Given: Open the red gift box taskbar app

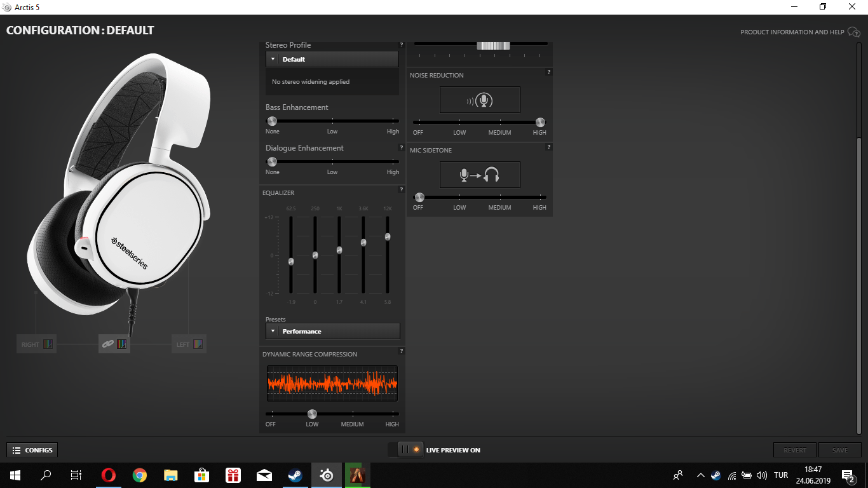Looking at the screenshot, I should [x=233, y=475].
